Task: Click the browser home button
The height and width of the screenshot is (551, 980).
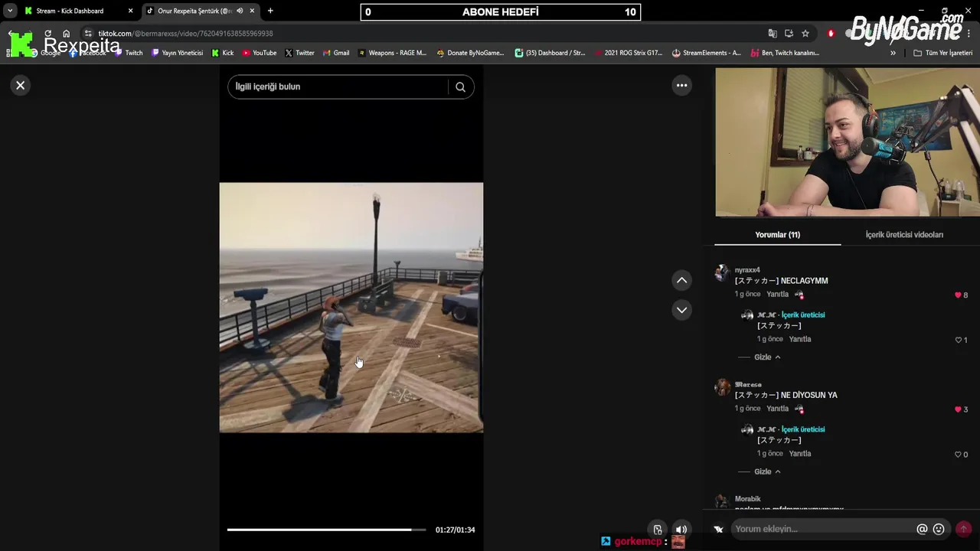Action: click(x=66, y=34)
